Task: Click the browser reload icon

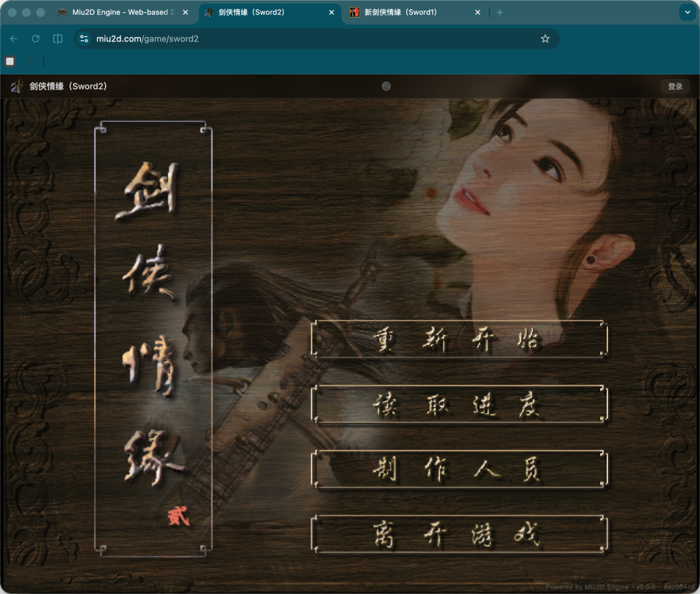Action: tap(36, 39)
